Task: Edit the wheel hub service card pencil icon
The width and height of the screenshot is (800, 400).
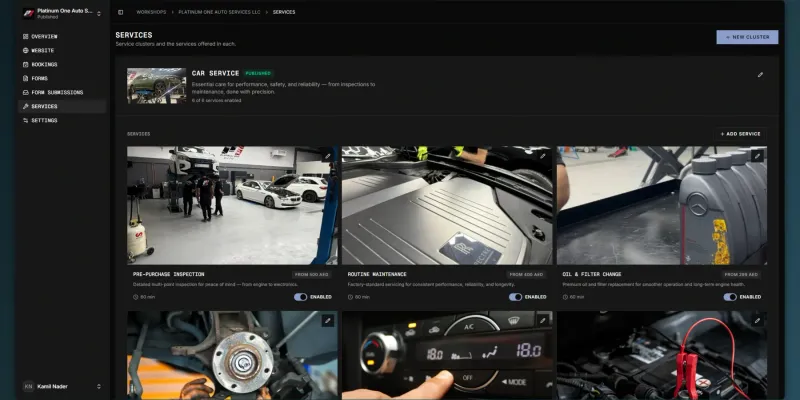Action: pyautogui.click(x=328, y=321)
